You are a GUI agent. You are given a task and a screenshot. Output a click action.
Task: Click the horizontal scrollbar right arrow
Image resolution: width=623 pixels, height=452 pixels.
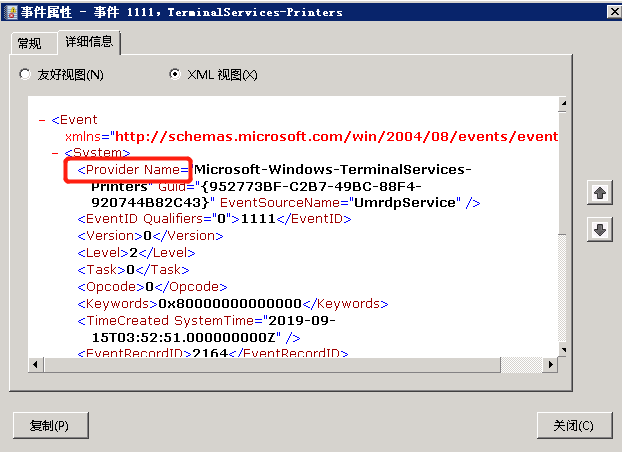[x=550, y=364]
